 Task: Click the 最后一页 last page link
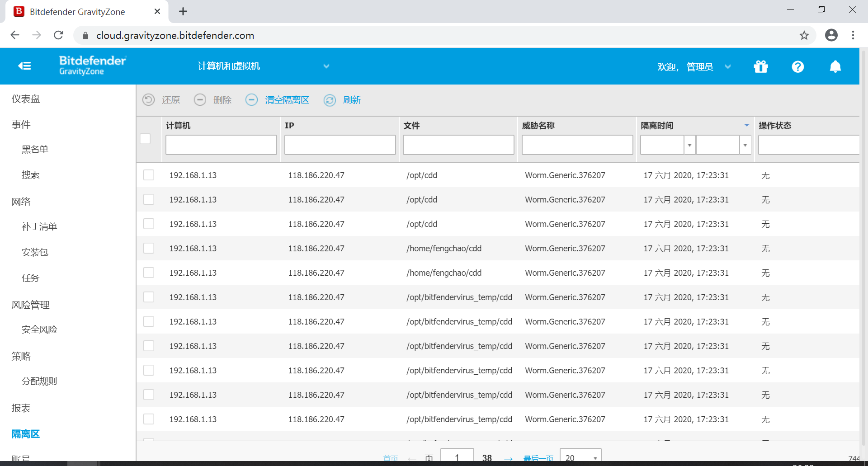tap(538, 458)
